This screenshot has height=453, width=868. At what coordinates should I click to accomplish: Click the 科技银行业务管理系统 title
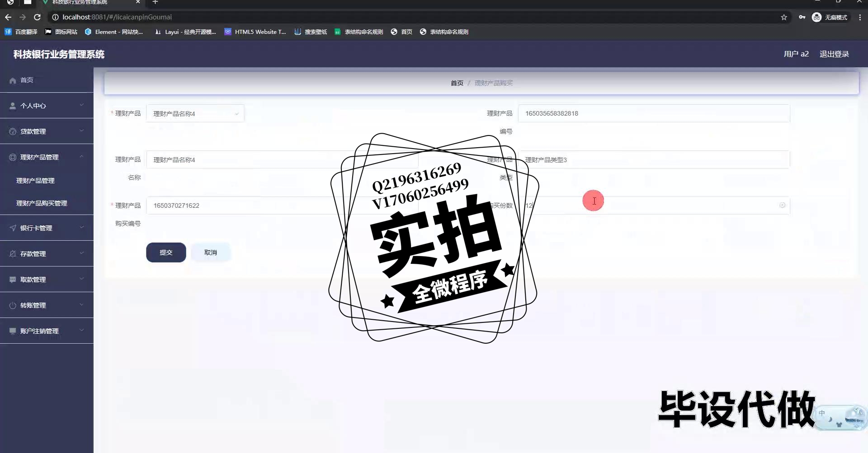pyautogui.click(x=59, y=55)
